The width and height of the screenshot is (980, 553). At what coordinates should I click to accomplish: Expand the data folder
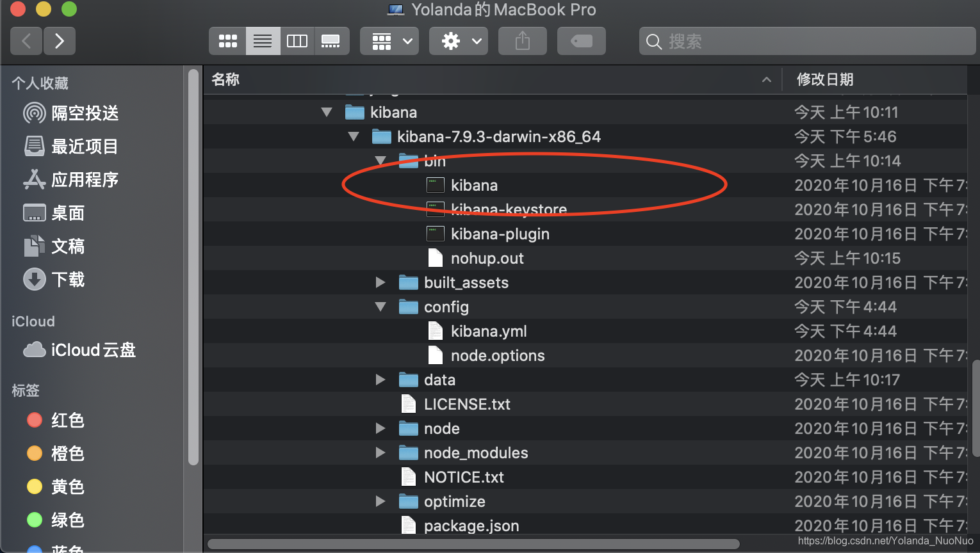pos(380,380)
